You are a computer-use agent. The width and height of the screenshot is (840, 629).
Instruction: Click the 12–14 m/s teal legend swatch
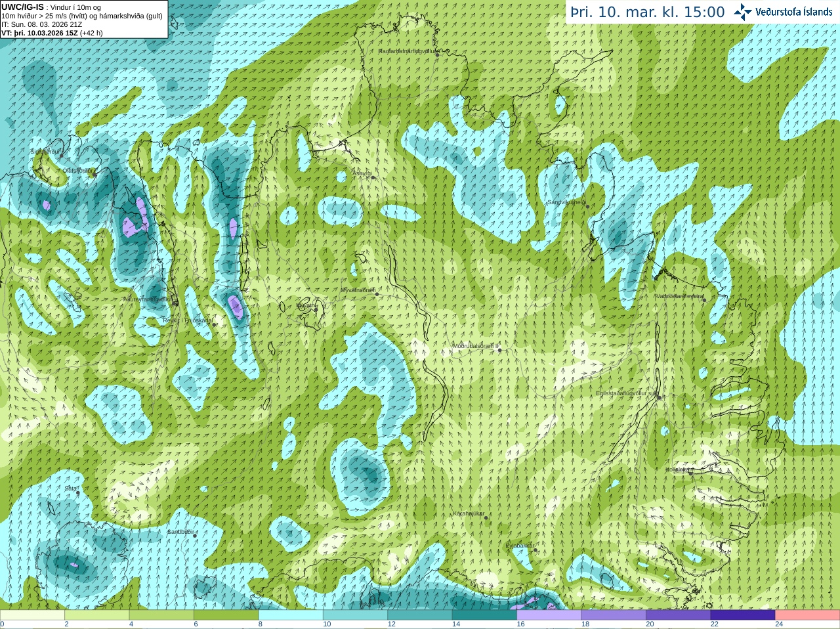(x=420, y=615)
